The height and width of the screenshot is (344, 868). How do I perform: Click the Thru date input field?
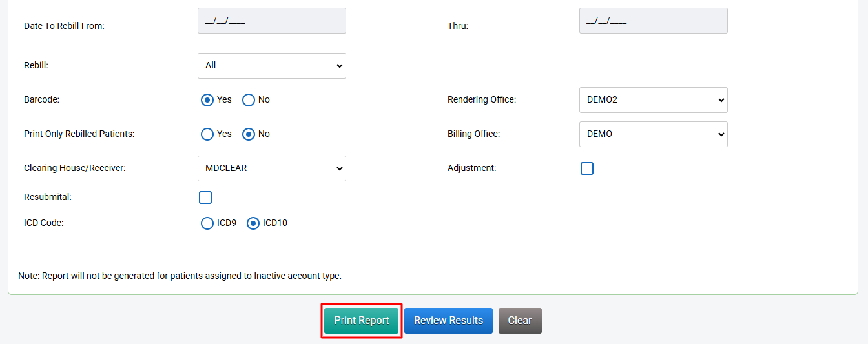pos(653,21)
